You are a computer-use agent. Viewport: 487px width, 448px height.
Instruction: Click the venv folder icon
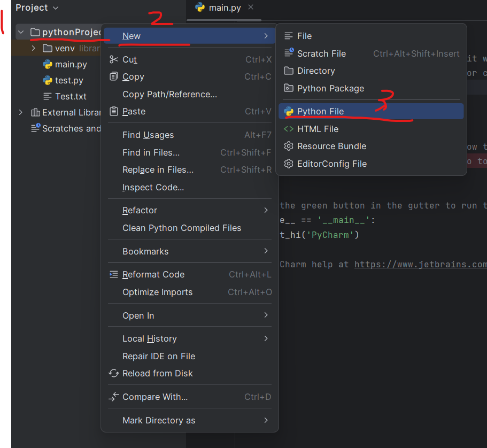point(47,48)
